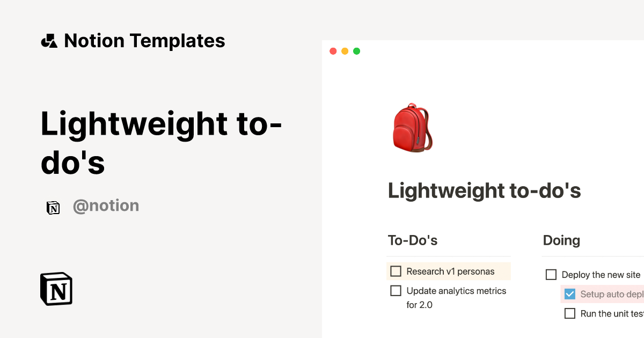Click the red traffic light dot

[333, 51]
